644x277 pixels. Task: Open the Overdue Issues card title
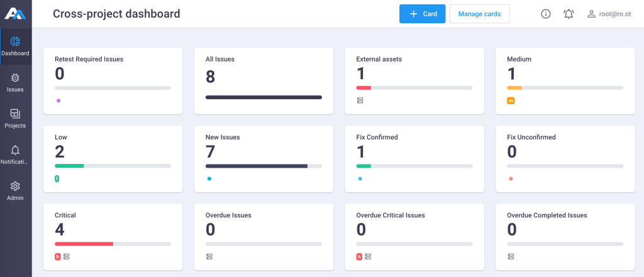pyautogui.click(x=228, y=215)
